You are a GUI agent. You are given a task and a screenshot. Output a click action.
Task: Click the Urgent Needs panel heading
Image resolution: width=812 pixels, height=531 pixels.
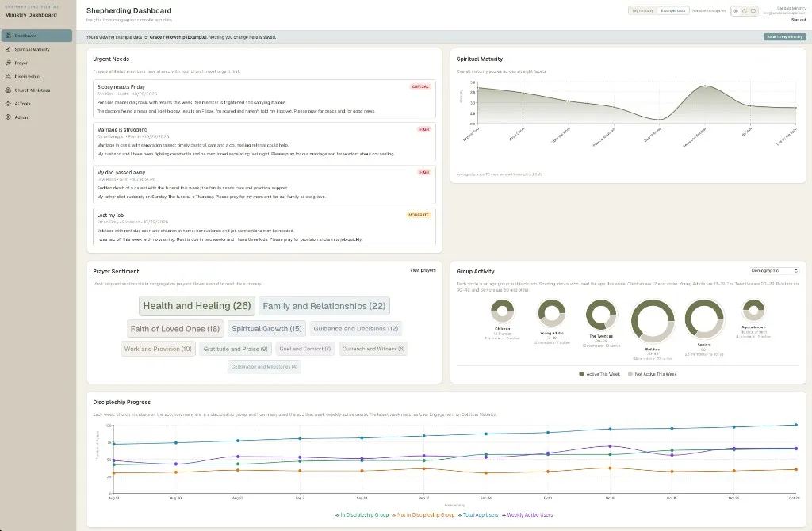coord(111,59)
